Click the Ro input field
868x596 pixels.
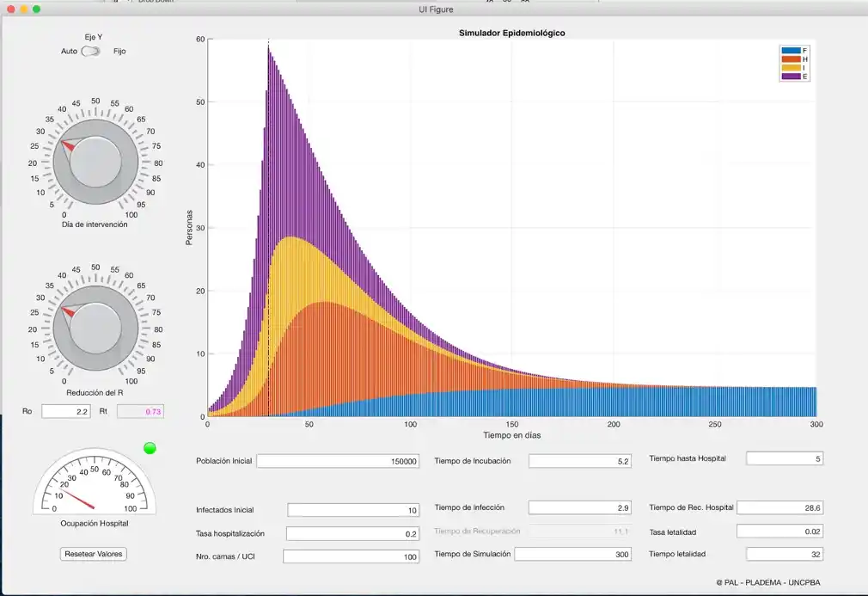[66, 412]
